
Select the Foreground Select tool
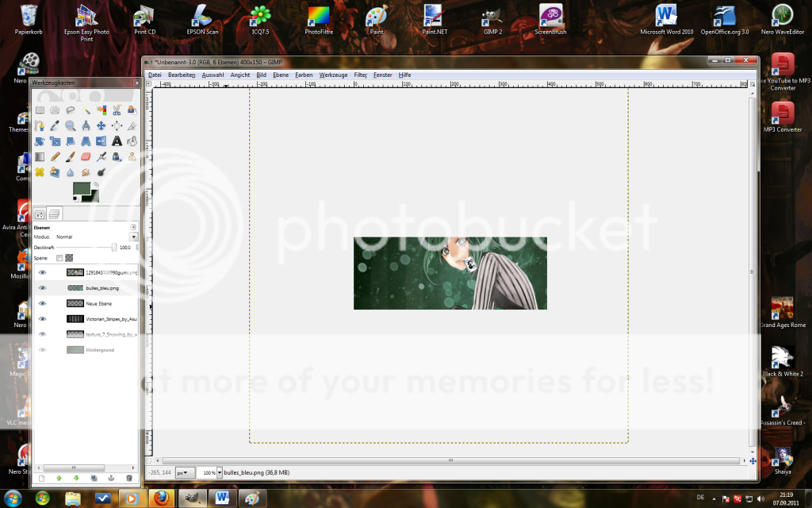[x=132, y=110]
